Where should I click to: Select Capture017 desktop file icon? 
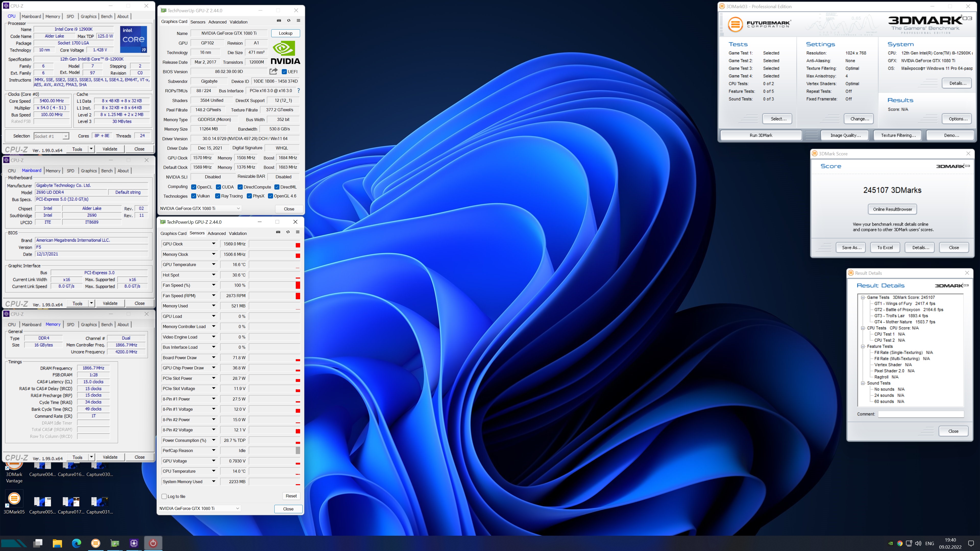(71, 505)
